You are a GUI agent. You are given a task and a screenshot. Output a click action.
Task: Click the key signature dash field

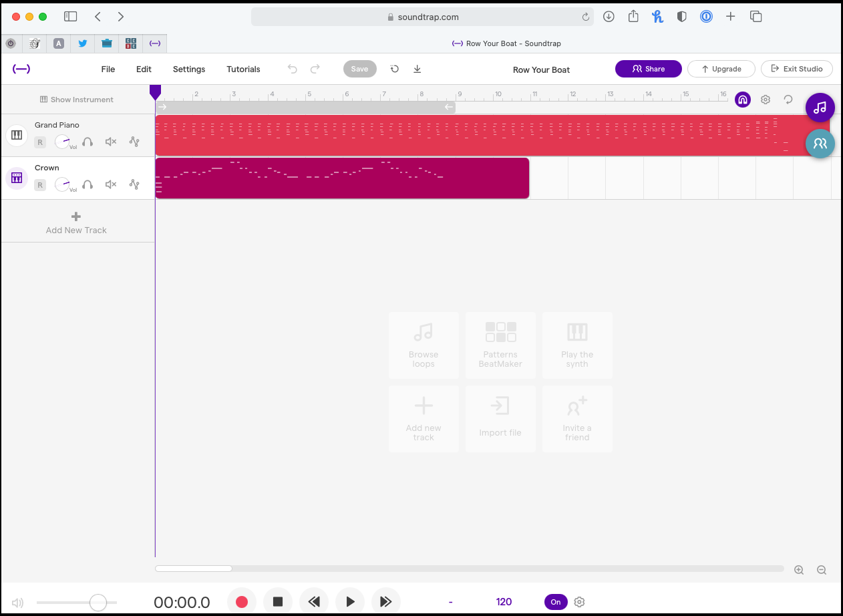pyautogui.click(x=451, y=602)
